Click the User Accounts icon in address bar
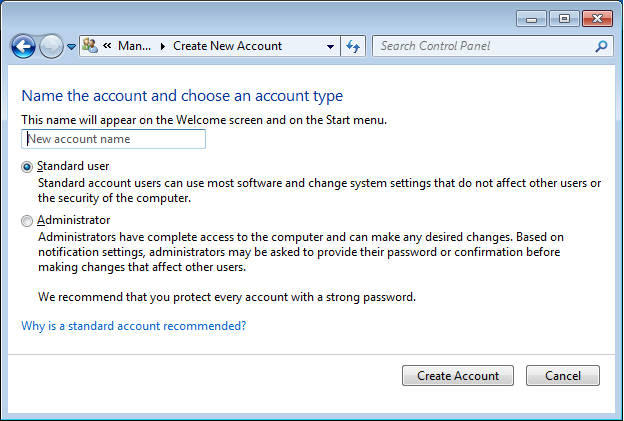The width and height of the screenshot is (624, 421). pyautogui.click(x=90, y=46)
